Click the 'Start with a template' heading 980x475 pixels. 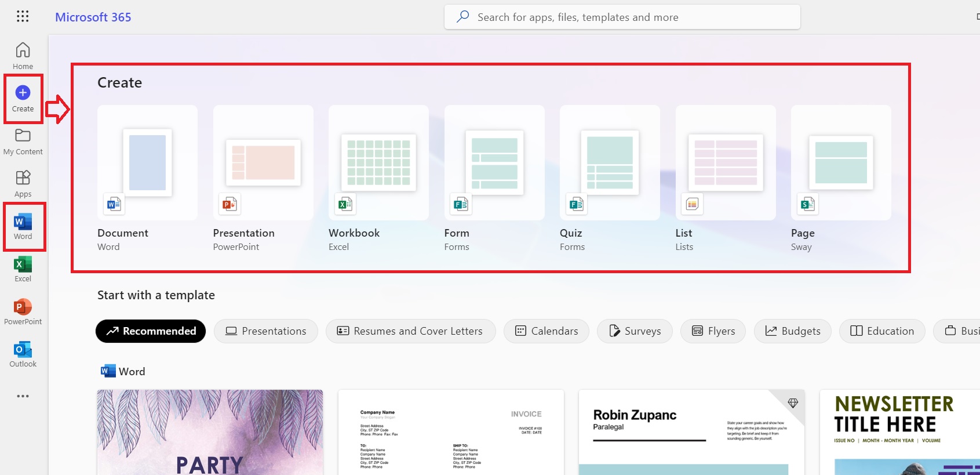[x=156, y=295]
